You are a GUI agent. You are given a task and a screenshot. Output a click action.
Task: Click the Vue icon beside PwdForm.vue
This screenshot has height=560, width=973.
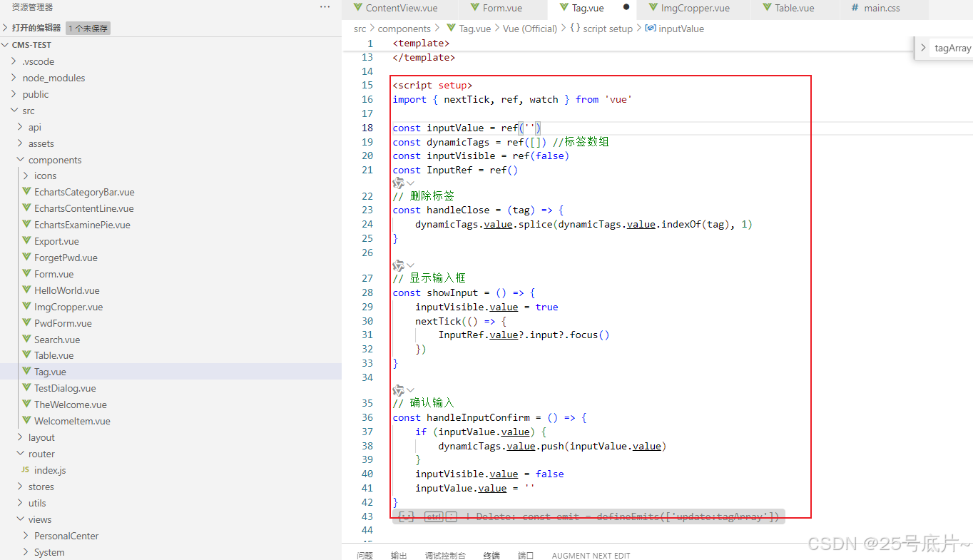tap(27, 323)
